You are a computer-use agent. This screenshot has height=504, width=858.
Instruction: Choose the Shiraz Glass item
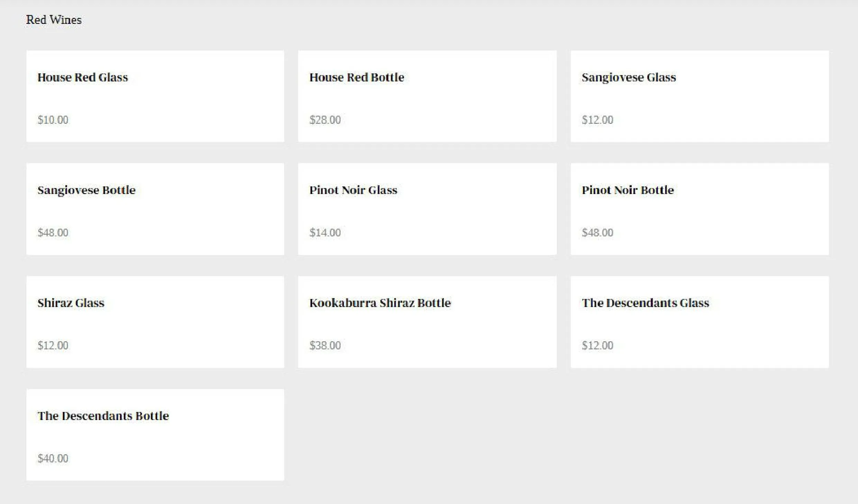tap(155, 322)
